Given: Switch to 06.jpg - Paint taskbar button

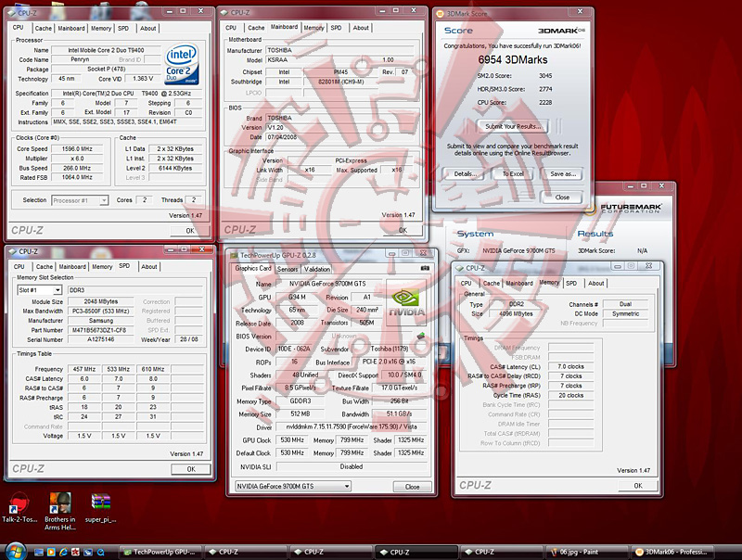Looking at the screenshot, I should pos(587,552).
